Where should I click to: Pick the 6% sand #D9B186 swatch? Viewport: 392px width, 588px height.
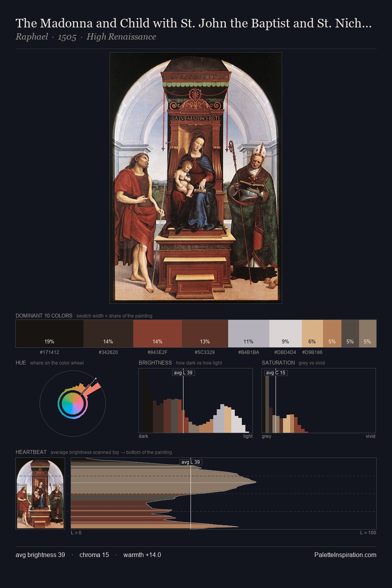click(x=312, y=334)
